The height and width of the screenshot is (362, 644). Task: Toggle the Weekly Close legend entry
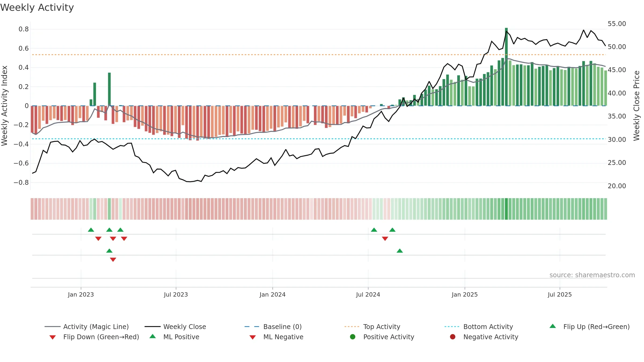(x=175, y=327)
